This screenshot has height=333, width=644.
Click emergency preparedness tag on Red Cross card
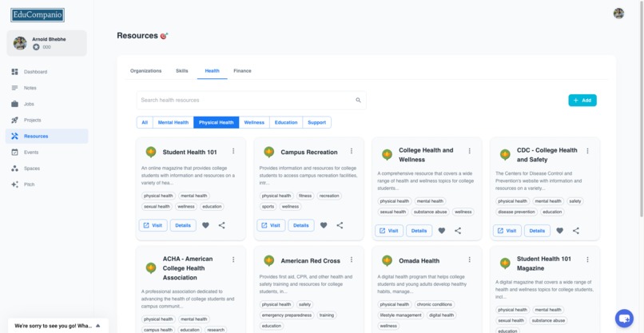pos(287,315)
